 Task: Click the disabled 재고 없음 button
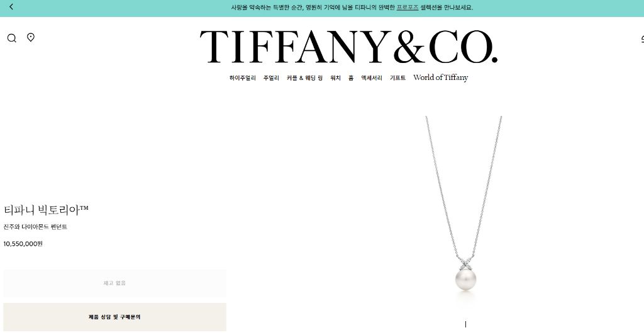114,283
